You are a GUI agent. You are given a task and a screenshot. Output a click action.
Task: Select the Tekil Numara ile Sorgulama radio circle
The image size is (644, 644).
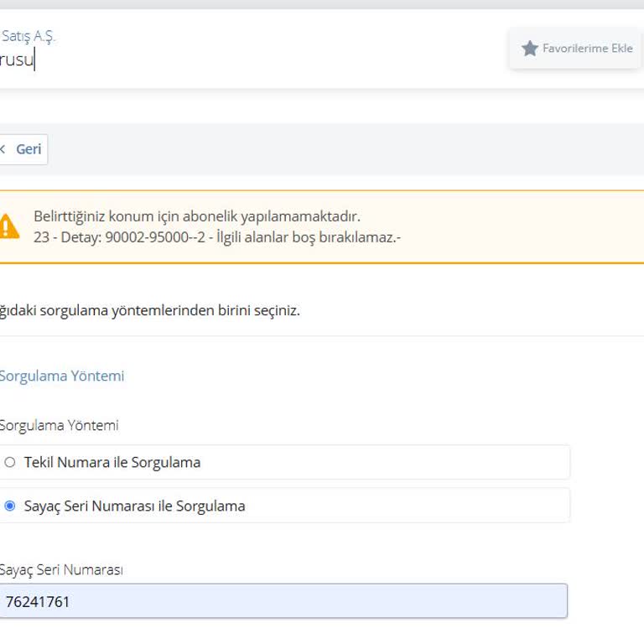click(10, 462)
